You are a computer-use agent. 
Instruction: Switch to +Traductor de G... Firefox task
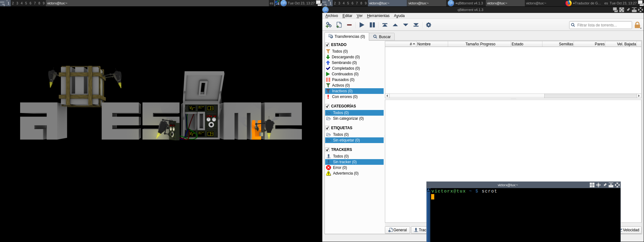click(584, 3)
